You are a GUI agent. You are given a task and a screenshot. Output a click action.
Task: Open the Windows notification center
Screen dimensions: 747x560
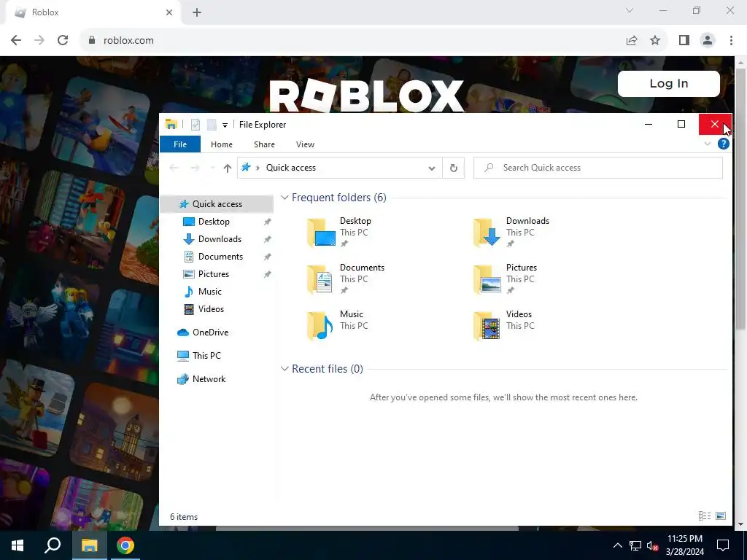pyautogui.click(x=723, y=545)
